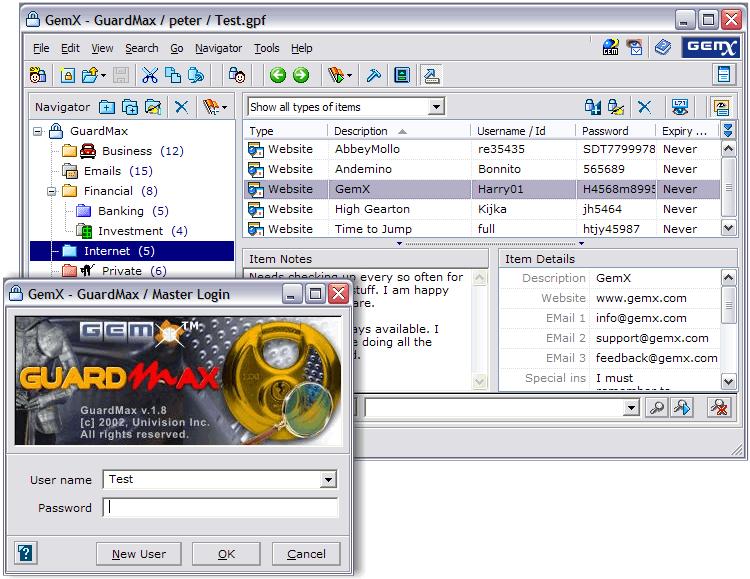
Task: Click the padlock with face user icon
Action: pos(236,76)
